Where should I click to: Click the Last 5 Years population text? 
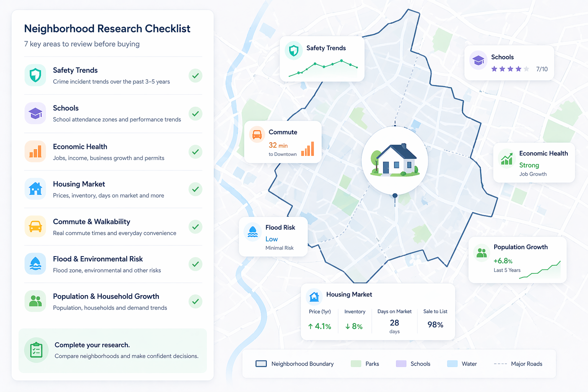click(507, 270)
